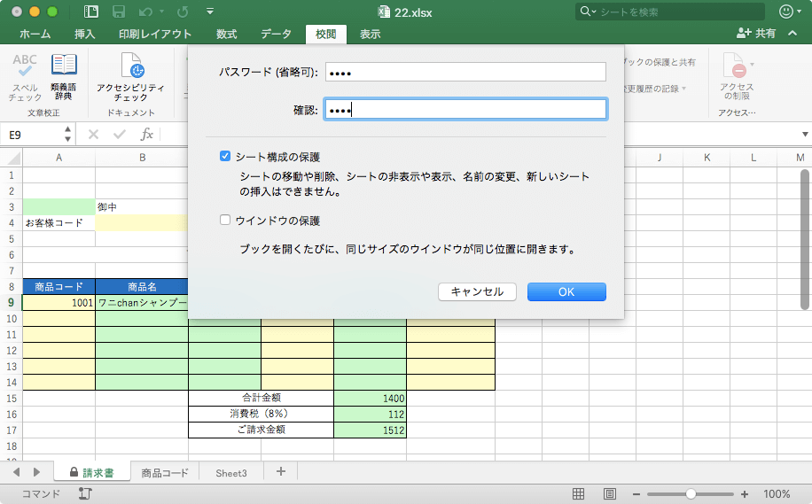Select the お客様コード cell

click(x=59, y=223)
